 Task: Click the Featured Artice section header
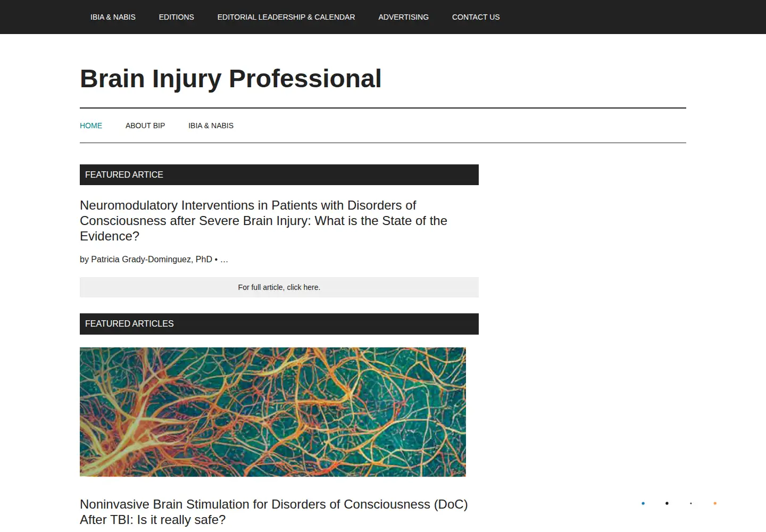tap(279, 175)
